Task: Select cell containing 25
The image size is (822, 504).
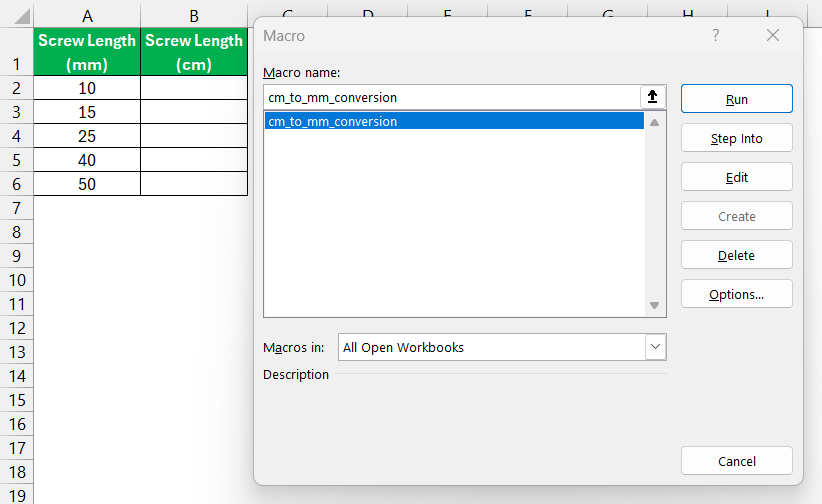Action: coord(87,136)
